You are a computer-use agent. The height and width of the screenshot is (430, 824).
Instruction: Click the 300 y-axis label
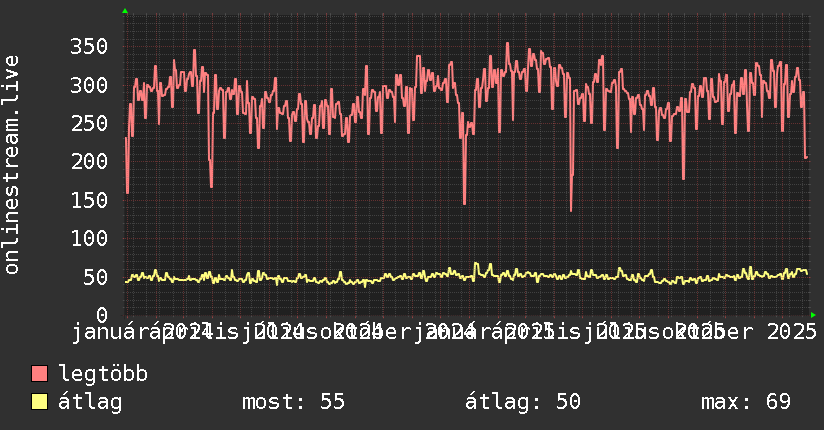pyautogui.click(x=89, y=85)
